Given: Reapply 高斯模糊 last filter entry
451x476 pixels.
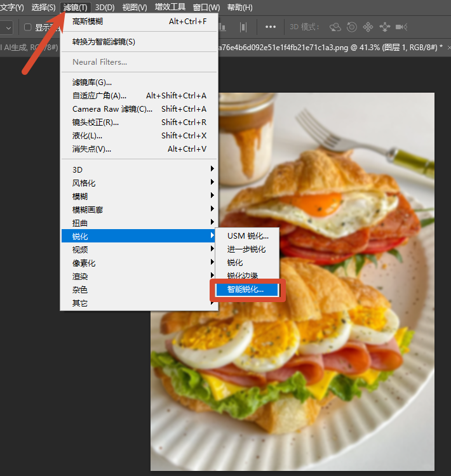Looking at the screenshot, I should (140, 22).
